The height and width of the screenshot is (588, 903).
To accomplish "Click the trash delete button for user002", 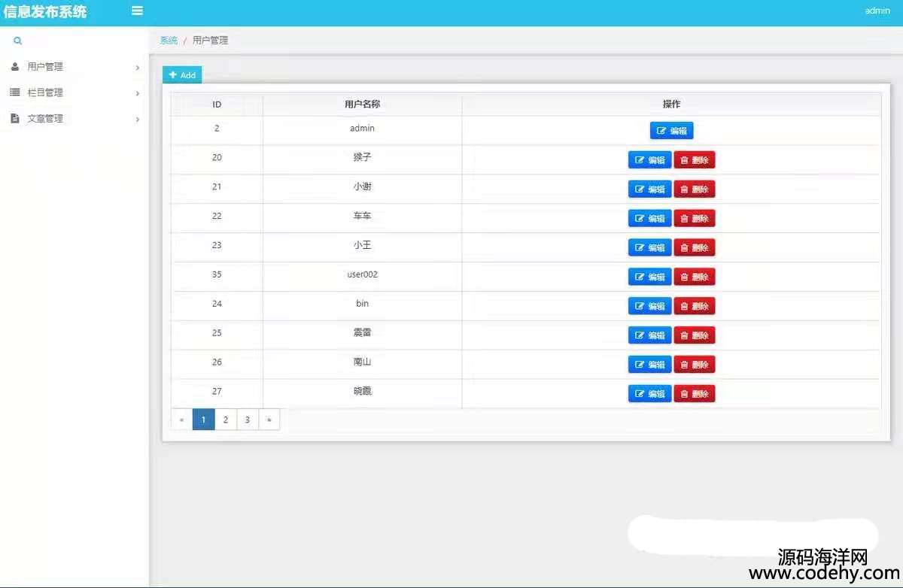I will pos(694,277).
